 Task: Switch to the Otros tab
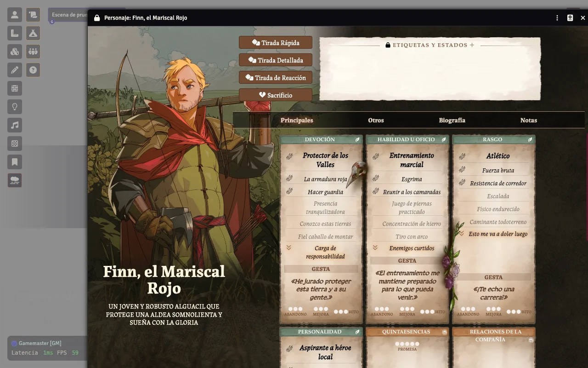click(x=376, y=120)
